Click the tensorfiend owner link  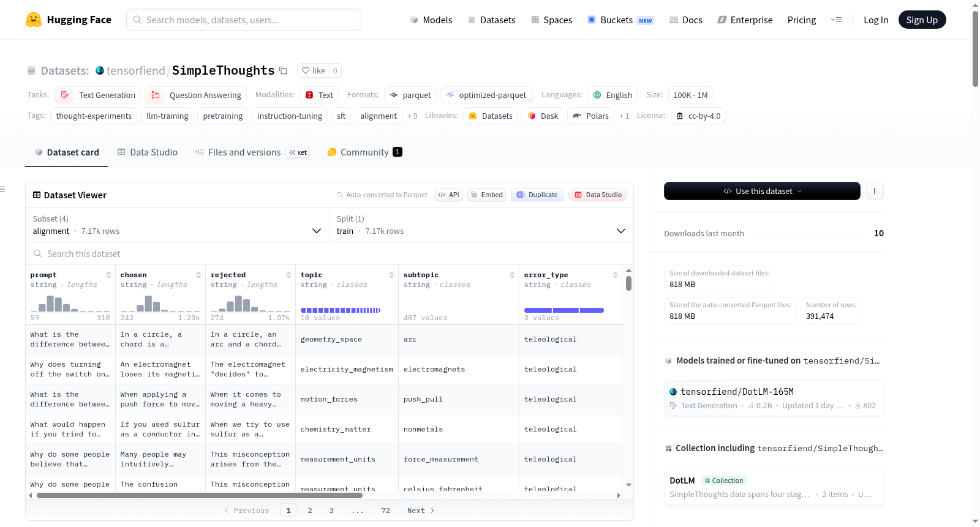click(x=135, y=70)
